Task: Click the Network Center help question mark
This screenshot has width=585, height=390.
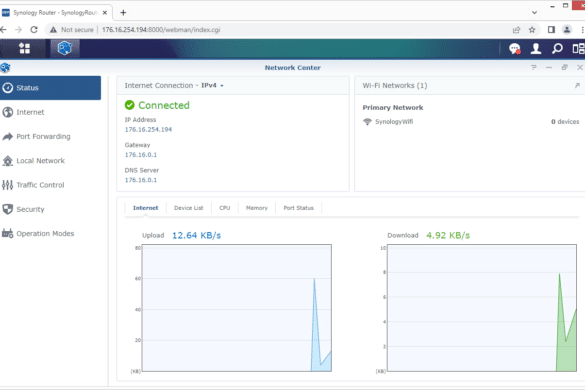Action: pyautogui.click(x=534, y=68)
